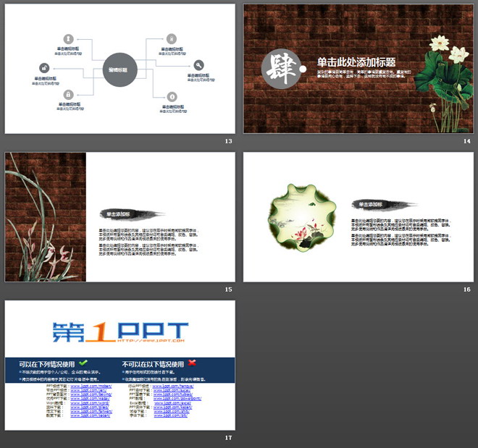Select the brick wall slide 14 thumbnail

(x=358, y=69)
